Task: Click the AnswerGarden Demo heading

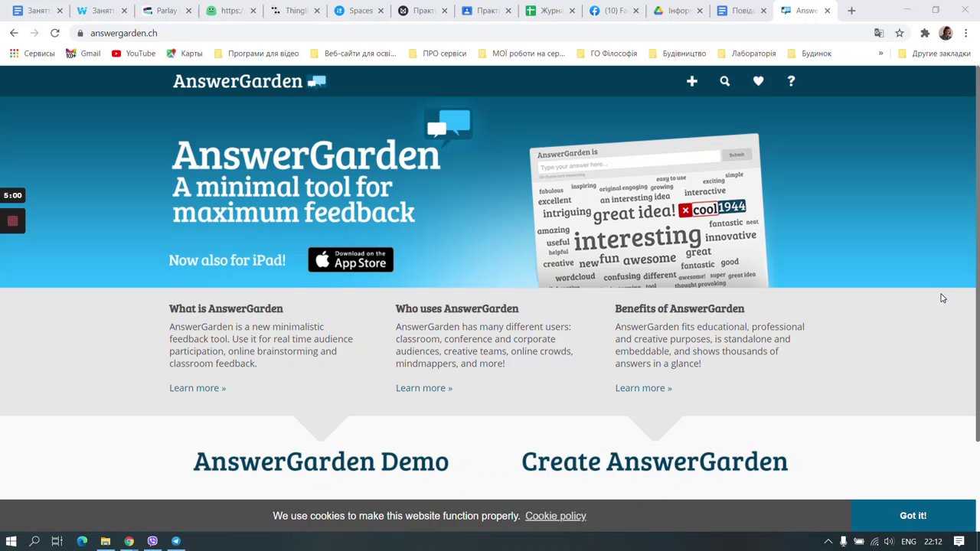Action: click(321, 461)
